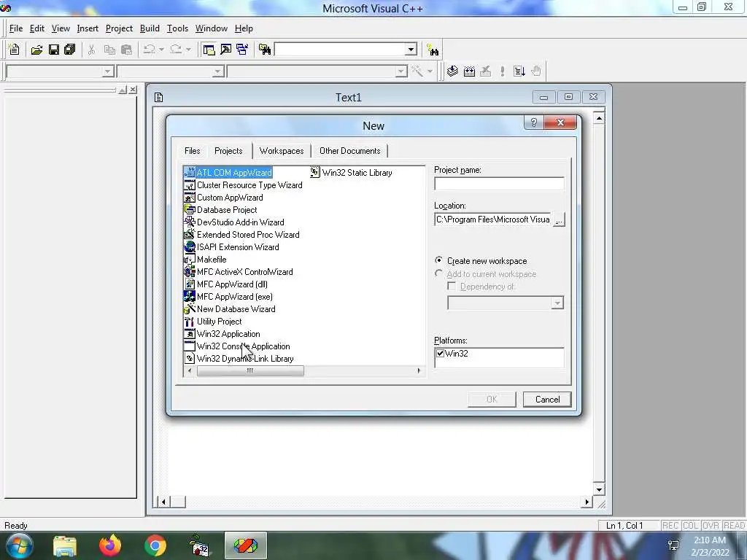747x560 pixels.
Task: Click the Location path input field
Action: 492,219
